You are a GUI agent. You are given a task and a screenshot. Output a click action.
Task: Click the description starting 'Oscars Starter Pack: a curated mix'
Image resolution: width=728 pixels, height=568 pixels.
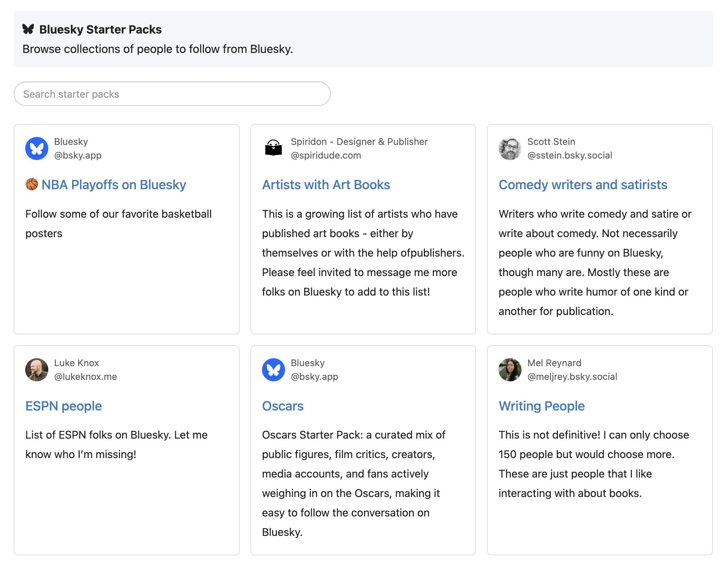tap(354, 483)
